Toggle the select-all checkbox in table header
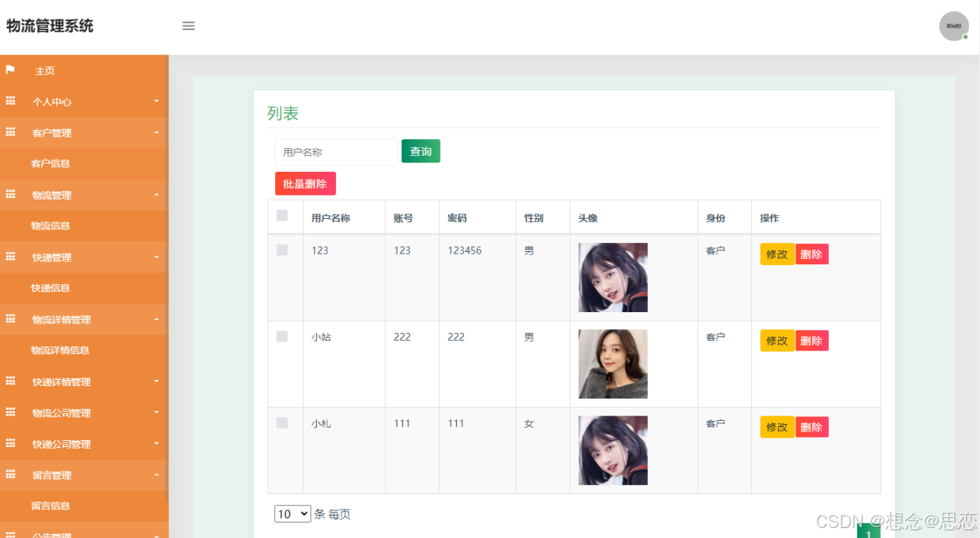This screenshot has height=538, width=980. [x=282, y=215]
